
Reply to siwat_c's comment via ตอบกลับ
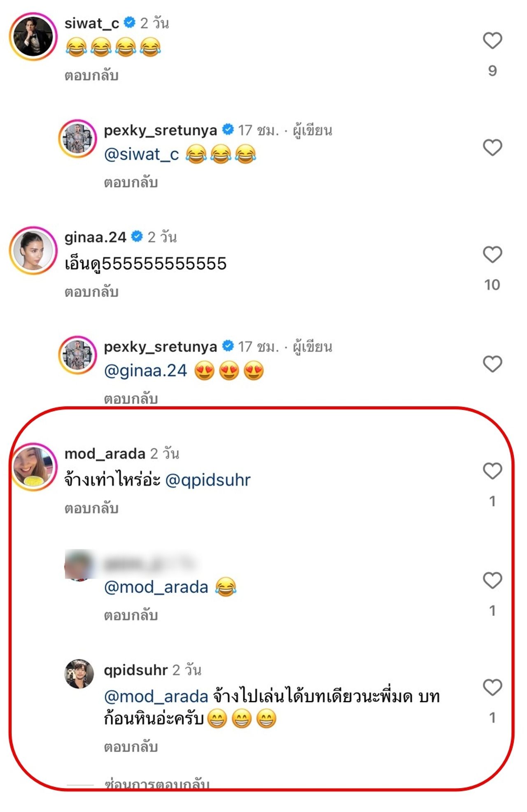(x=91, y=76)
